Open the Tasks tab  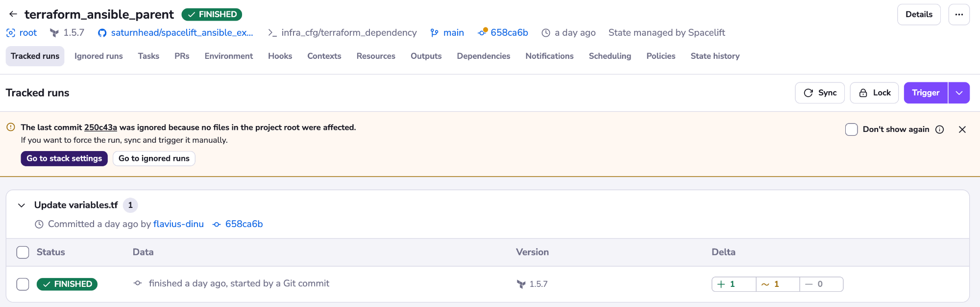(148, 56)
